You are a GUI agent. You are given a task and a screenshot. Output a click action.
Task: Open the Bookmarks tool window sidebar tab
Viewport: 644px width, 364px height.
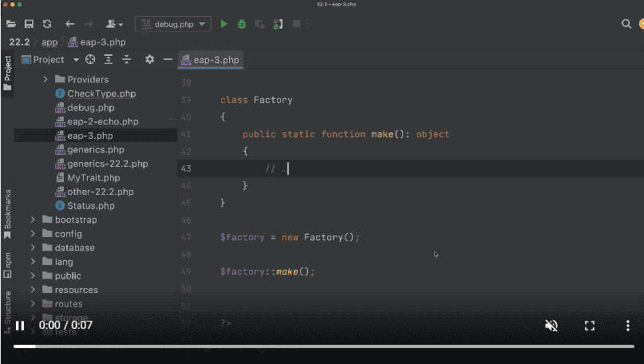[7, 214]
